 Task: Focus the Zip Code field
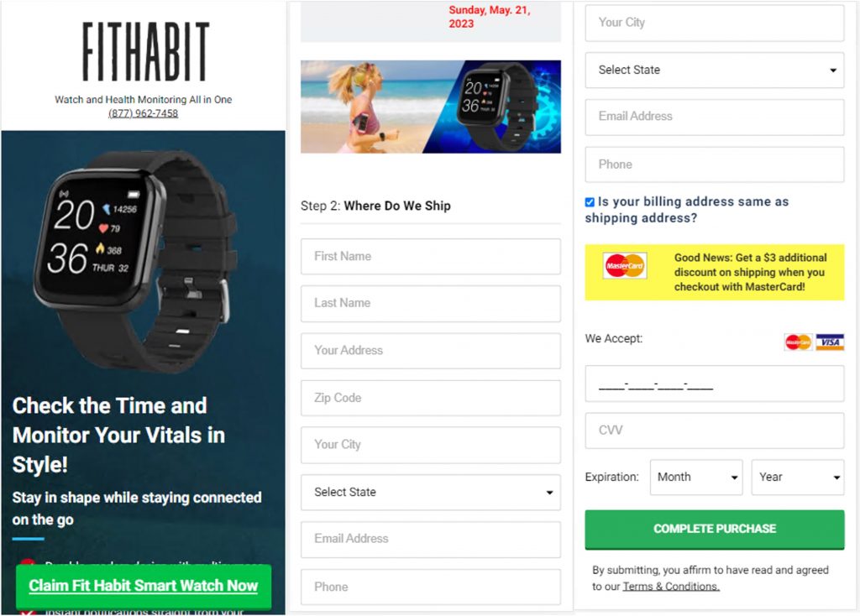(x=431, y=398)
